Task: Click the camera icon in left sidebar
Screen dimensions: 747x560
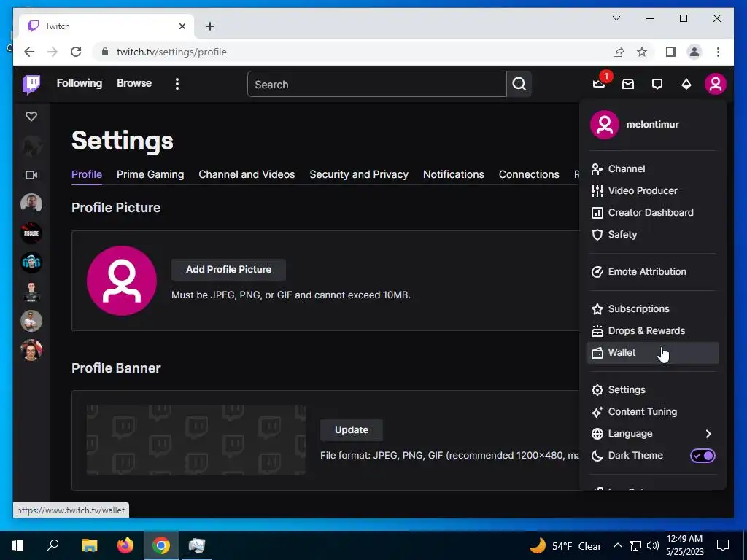Action: tap(31, 175)
